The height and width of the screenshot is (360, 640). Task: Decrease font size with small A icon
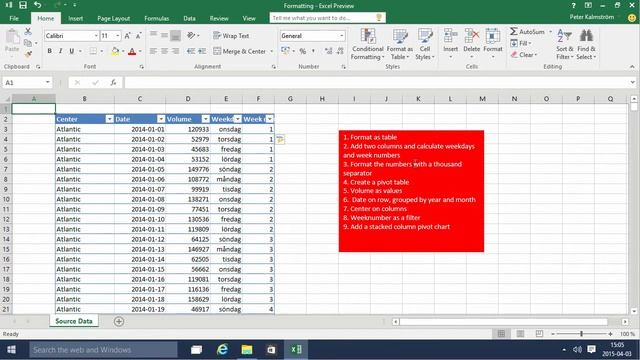[138, 36]
